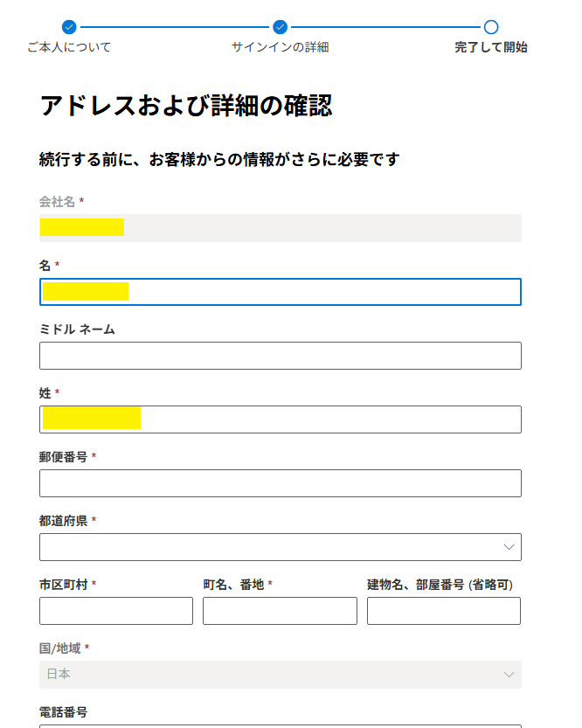Click the 郵便番号 postal code field
582x728 pixels.
point(280,483)
